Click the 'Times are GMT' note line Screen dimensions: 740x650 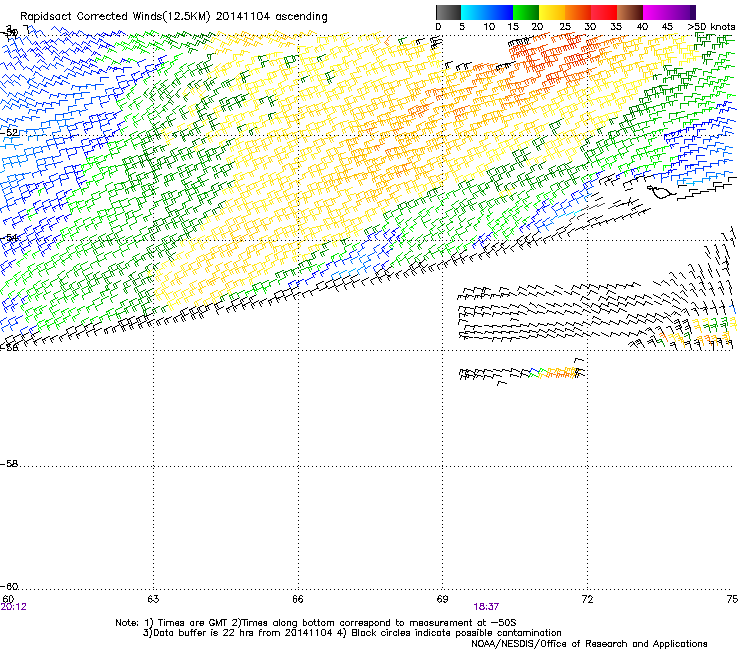[316, 623]
